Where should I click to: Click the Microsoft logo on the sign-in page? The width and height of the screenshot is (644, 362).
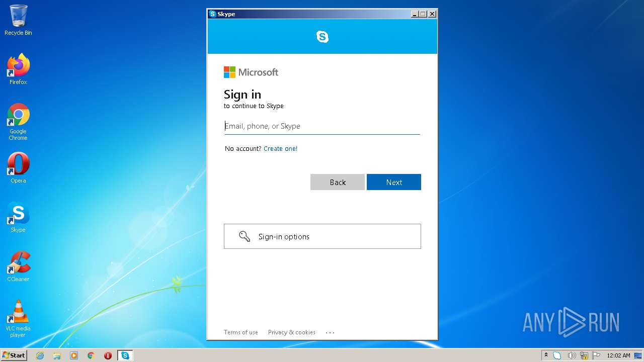pos(251,72)
